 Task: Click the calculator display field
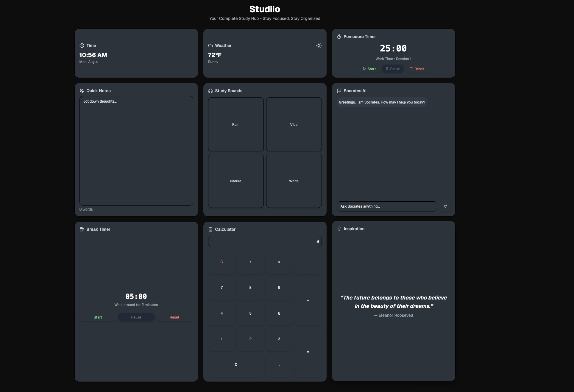pos(265,242)
